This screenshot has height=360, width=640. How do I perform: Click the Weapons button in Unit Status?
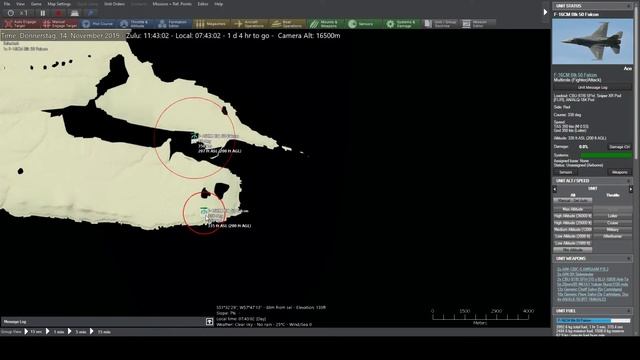tap(620, 172)
